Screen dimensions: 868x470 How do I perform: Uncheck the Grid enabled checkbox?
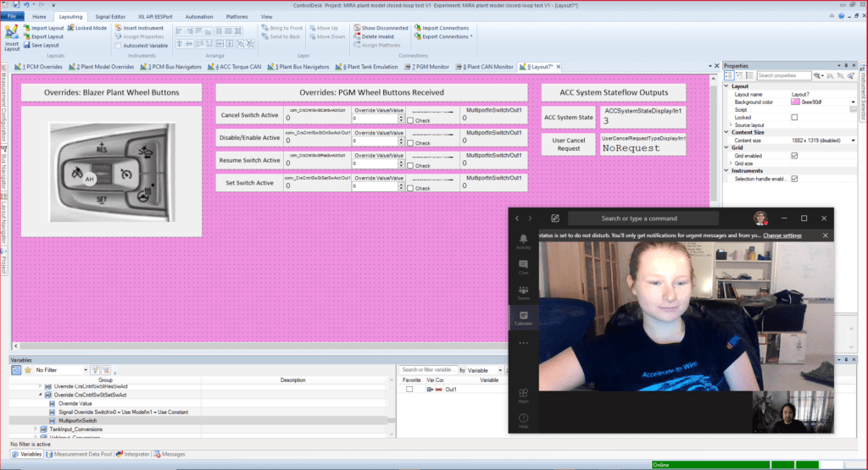(794, 155)
